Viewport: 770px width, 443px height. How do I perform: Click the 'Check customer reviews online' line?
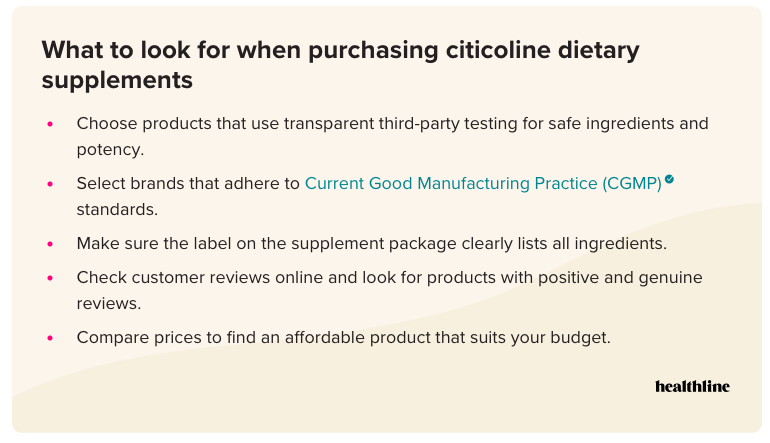pyautogui.click(x=389, y=277)
